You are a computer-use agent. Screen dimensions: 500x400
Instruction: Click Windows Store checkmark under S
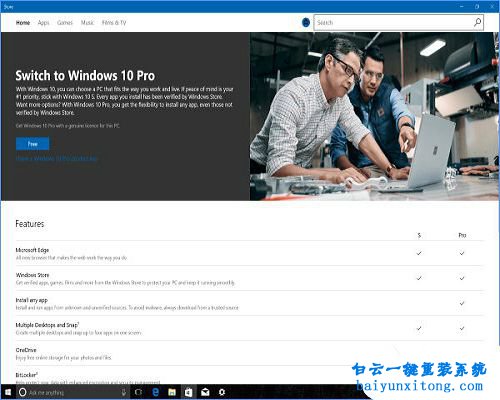(419, 278)
